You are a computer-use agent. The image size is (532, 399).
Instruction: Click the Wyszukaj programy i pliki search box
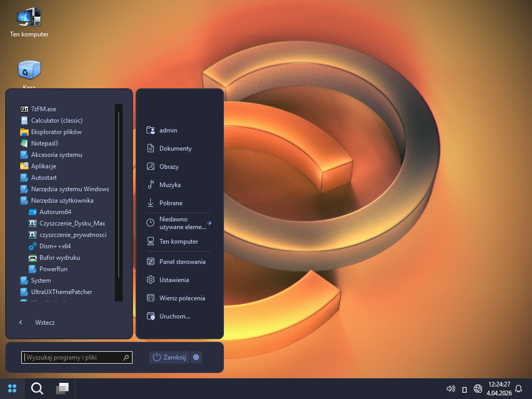pos(73,357)
